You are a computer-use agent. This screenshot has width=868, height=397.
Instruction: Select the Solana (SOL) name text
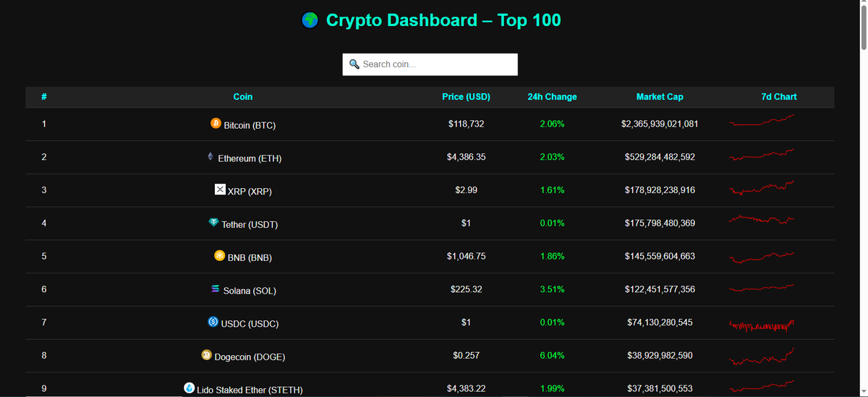coord(250,291)
